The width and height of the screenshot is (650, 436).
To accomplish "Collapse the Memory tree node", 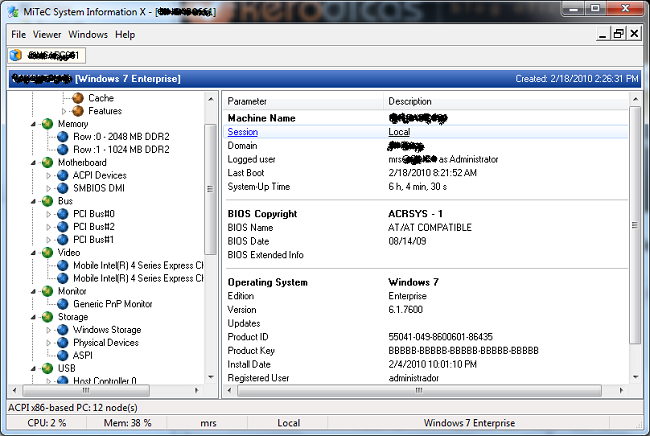I will [33, 124].
